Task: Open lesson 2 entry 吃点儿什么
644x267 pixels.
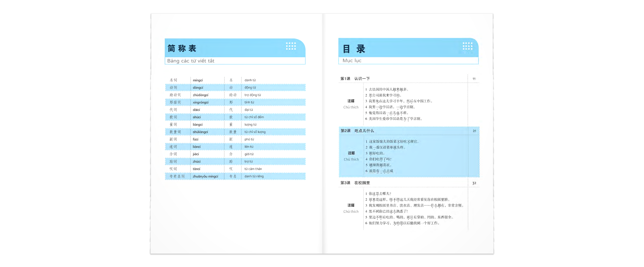Action: (x=364, y=131)
